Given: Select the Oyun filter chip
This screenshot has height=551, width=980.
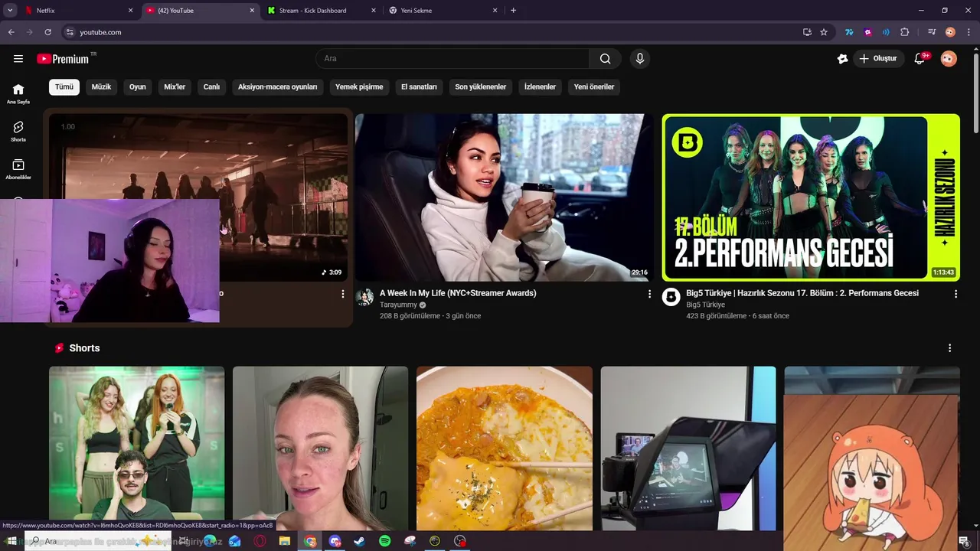Looking at the screenshot, I should [138, 87].
